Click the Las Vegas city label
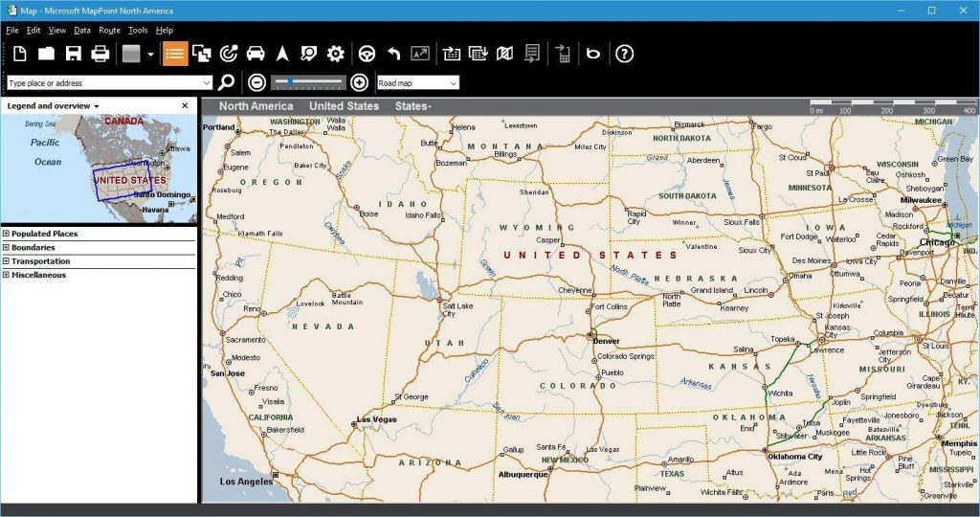 point(376,419)
